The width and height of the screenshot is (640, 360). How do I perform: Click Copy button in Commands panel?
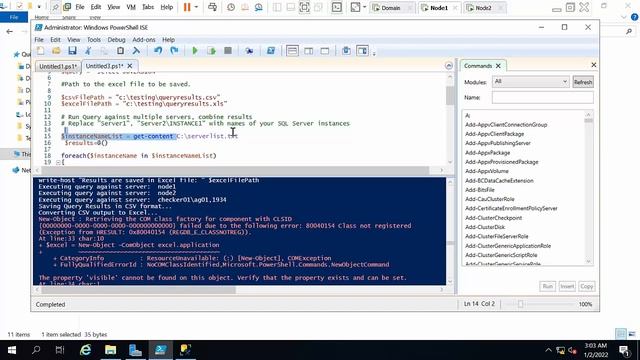click(587, 286)
